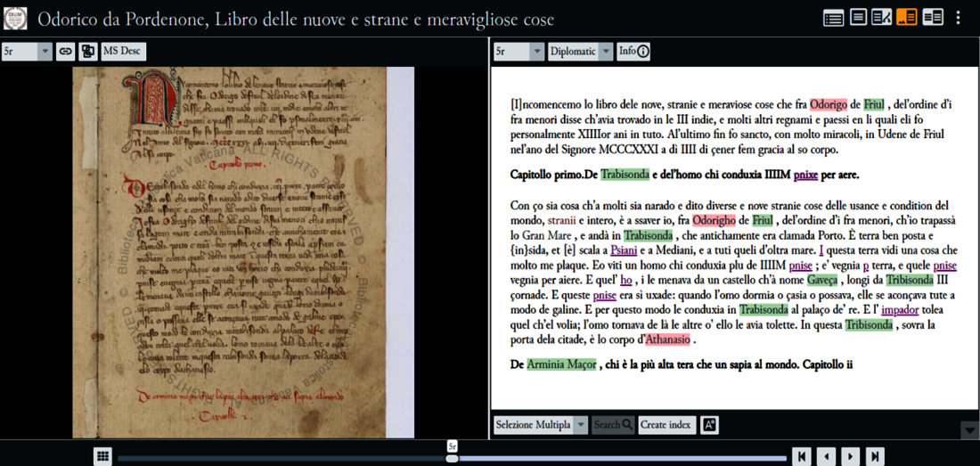Screen dimensions: 980x466
Task: Select the active image-text view mode
Action: pos(907,18)
